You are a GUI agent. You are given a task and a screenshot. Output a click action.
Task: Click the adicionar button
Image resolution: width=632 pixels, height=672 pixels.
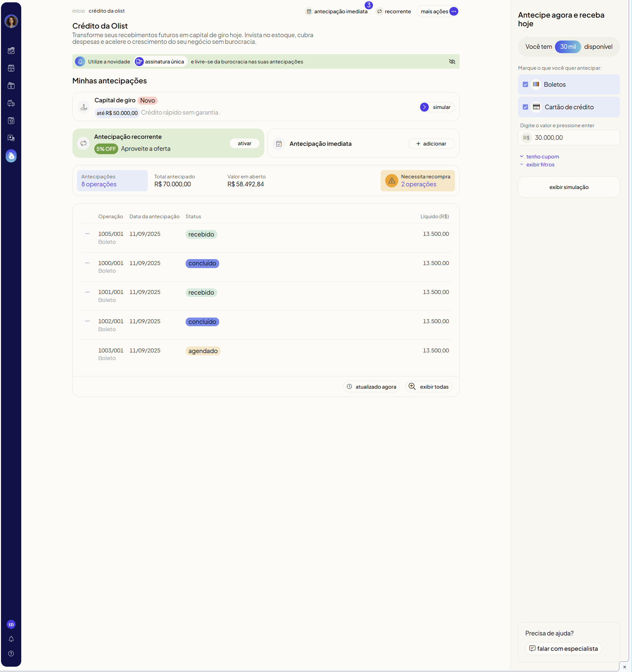pyautogui.click(x=431, y=144)
